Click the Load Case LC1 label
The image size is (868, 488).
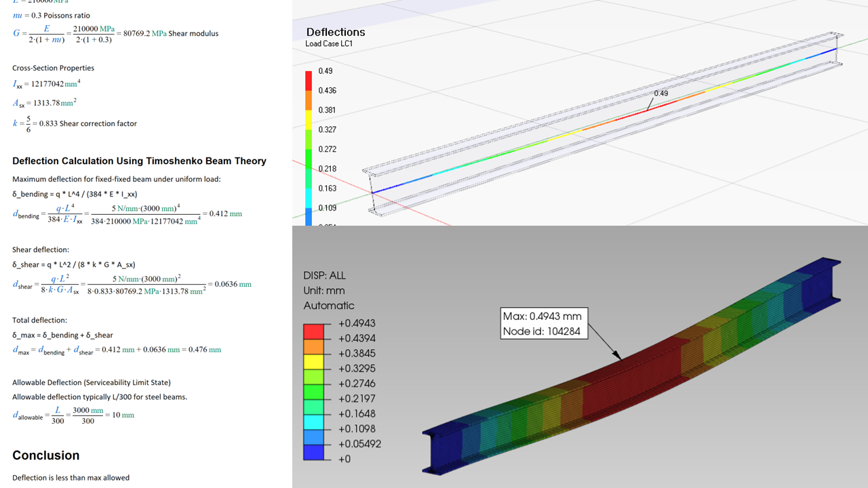329,44
